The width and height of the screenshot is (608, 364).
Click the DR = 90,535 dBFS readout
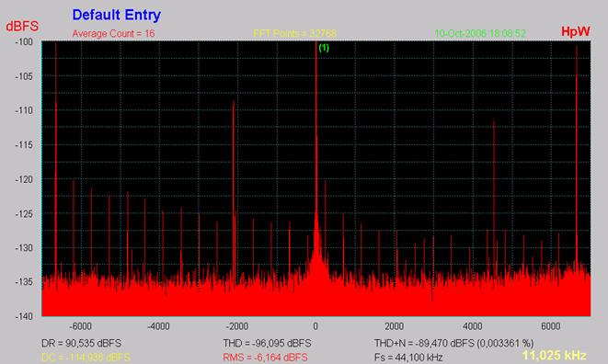pyautogui.click(x=82, y=344)
